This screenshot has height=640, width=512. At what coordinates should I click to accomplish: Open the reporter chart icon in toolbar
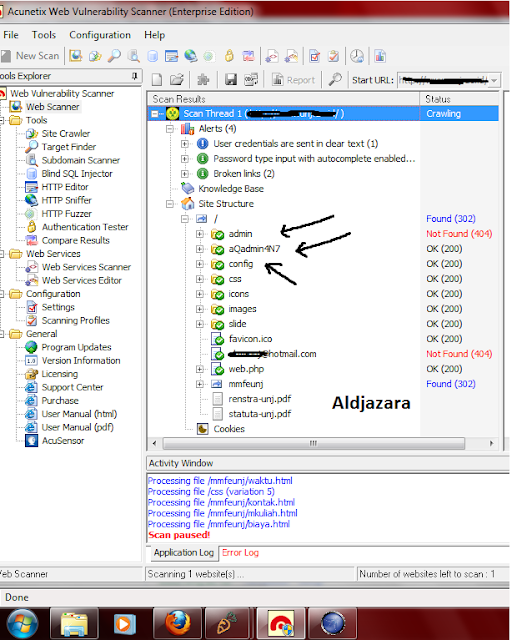pos(380,56)
